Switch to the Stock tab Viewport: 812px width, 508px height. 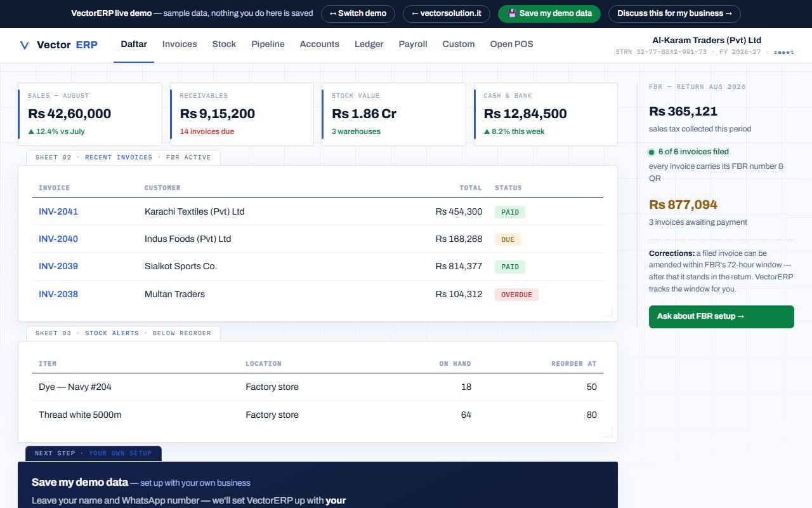coord(224,44)
